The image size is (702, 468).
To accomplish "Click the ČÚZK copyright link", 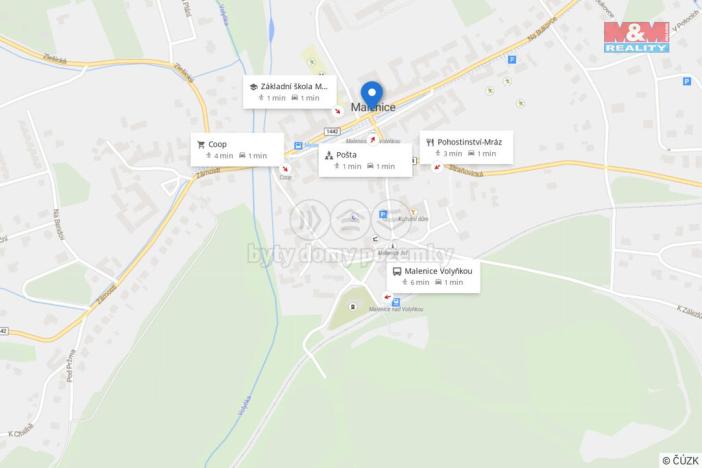I will click(x=681, y=460).
